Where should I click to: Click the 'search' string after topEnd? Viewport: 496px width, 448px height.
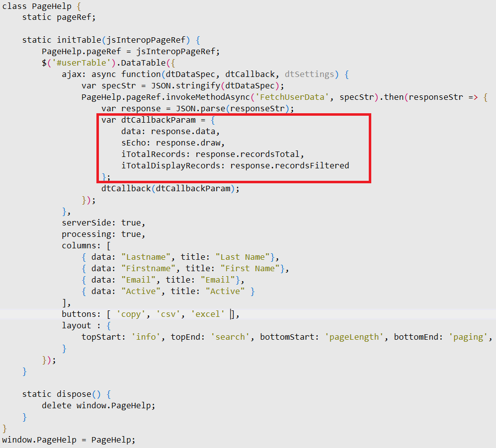pyautogui.click(x=230, y=337)
